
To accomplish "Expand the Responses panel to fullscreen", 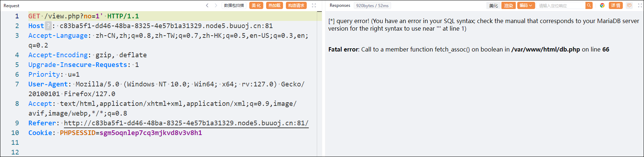I will (640, 5).
